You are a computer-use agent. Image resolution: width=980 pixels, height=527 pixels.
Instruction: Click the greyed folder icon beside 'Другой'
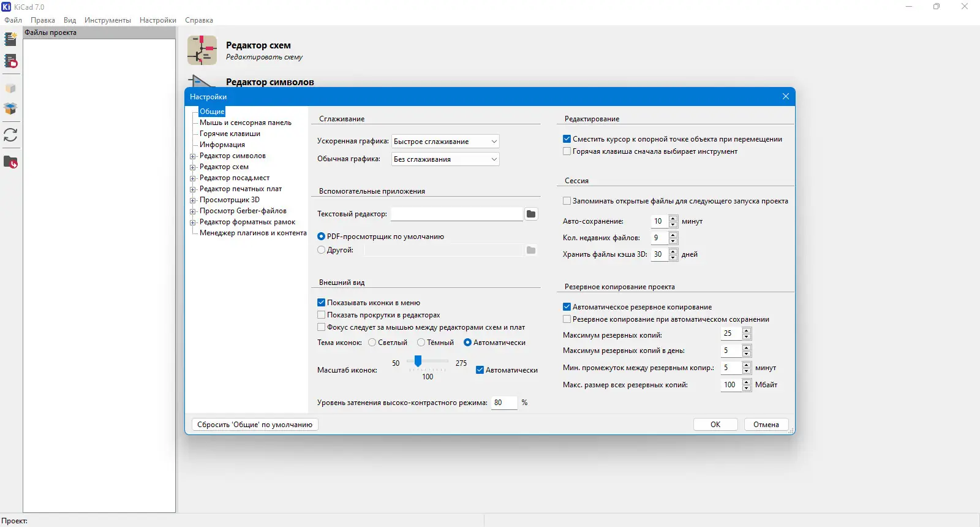[531, 250]
